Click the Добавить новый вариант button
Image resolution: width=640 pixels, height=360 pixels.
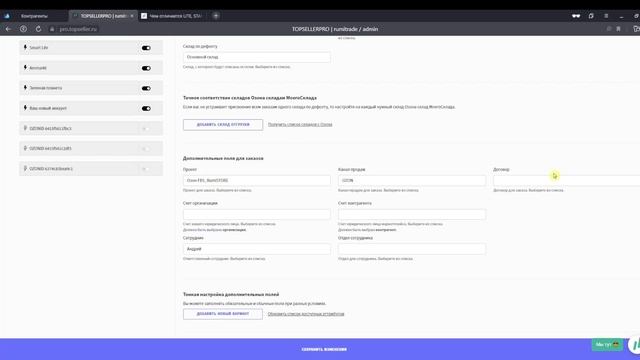pos(223,314)
